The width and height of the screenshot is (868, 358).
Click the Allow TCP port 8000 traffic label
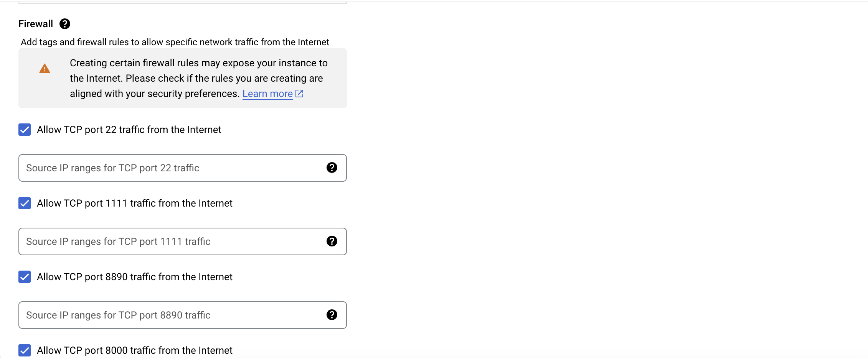(135, 350)
